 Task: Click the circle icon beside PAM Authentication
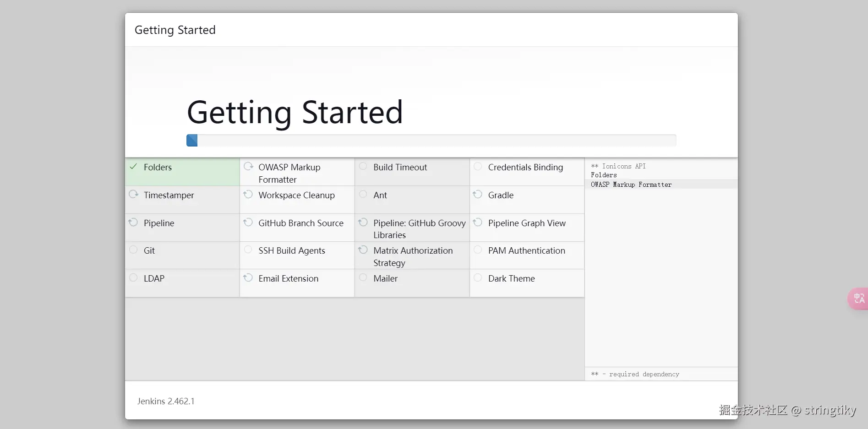(478, 250)
